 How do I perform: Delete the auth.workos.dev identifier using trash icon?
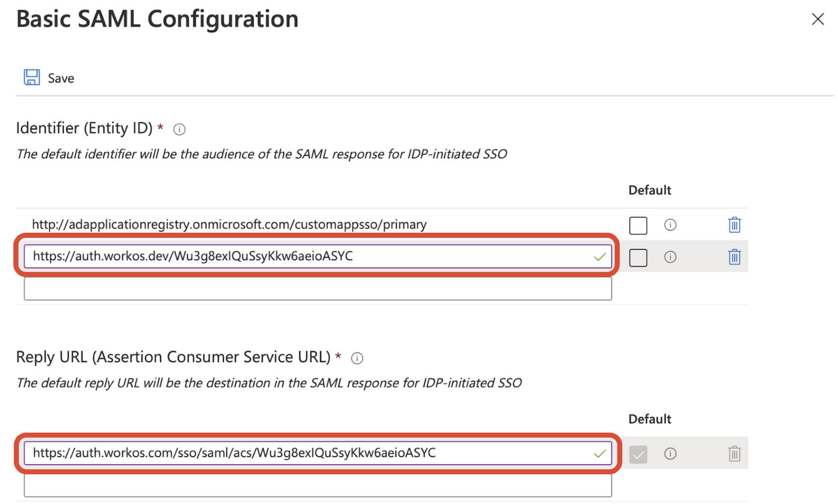click(x=734, y=257)
